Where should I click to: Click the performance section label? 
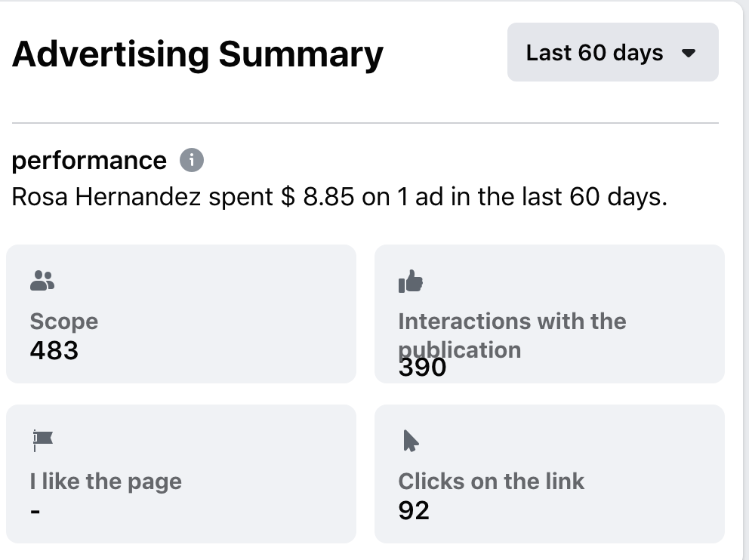point(89,161)
